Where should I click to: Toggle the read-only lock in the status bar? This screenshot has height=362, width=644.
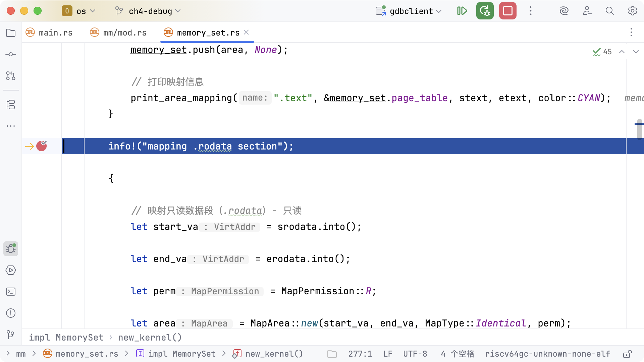627,354
